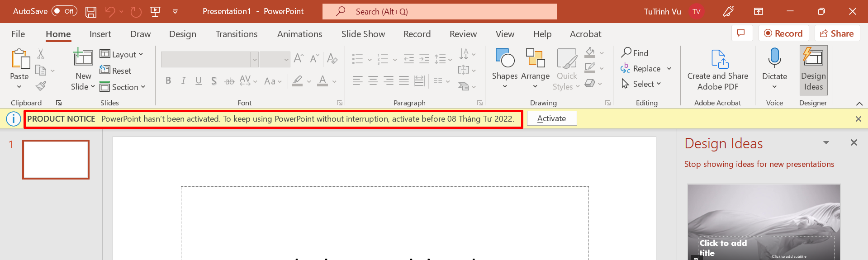This screenshot has width=868, height=260.
Task: Toggle Center alignment
Action: coord(373,81)
